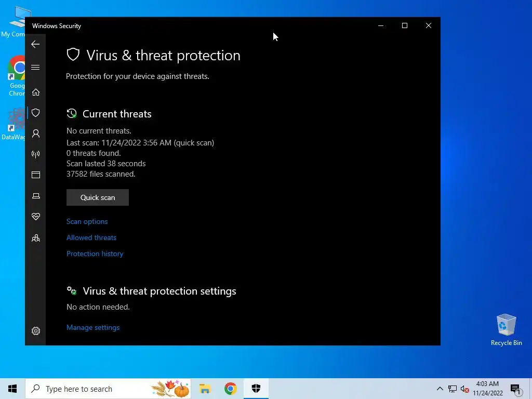This screenshot has height=399, width=532.
Task: Maximize the Windows Security window
Action: tap(404, 25)
